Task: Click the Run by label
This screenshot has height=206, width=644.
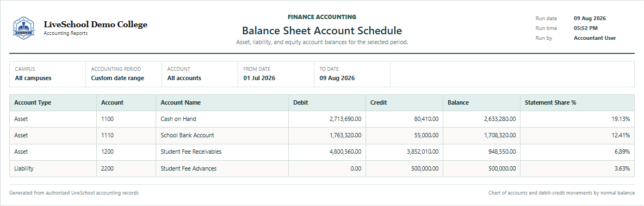Action: coord(544,38)
